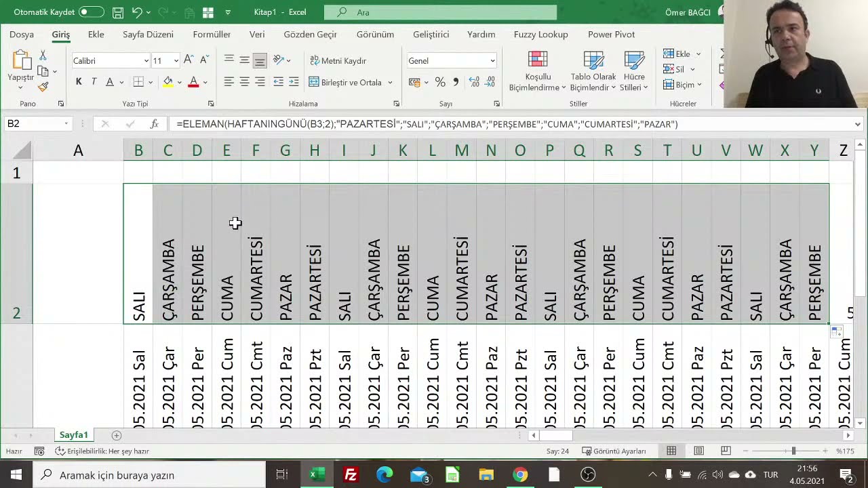Apply the red font color
868x488 pixels.
click(x=193, y=82)
